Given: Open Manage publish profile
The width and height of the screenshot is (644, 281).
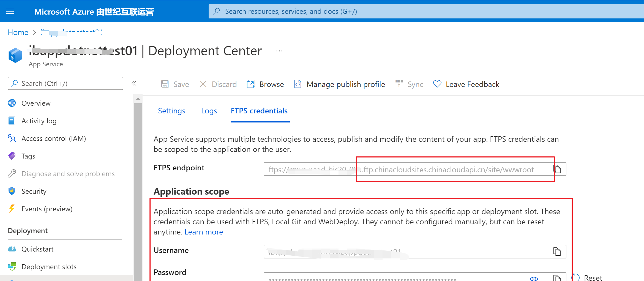Looking at the screenshot, I should pyautogui.click(x=340, y=84).
